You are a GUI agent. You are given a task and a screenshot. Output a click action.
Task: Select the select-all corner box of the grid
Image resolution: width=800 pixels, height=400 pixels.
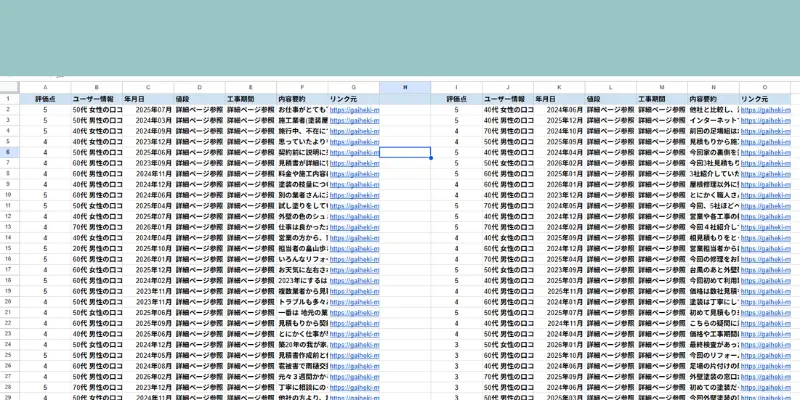(x=8, y=88)
